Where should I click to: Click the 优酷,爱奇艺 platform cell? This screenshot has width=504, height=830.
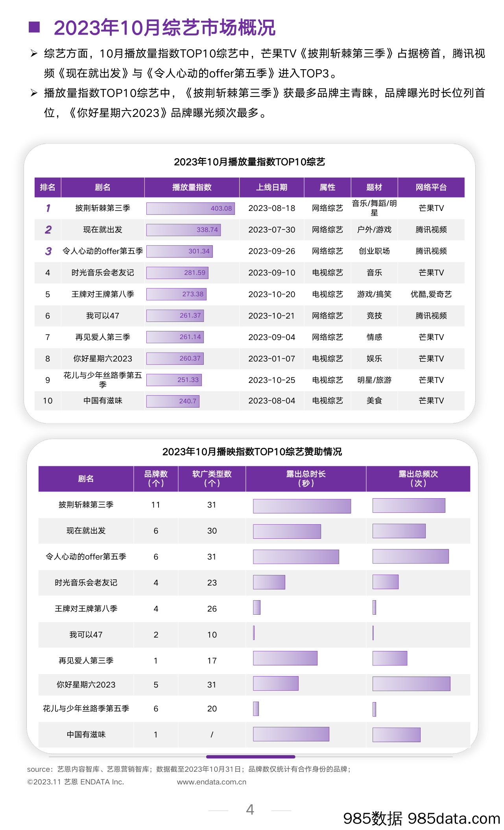click(x=431, y=294)
